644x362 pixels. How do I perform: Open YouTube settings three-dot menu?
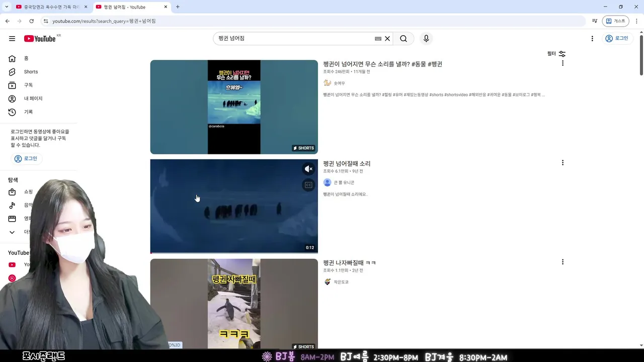tap(592, 39)
